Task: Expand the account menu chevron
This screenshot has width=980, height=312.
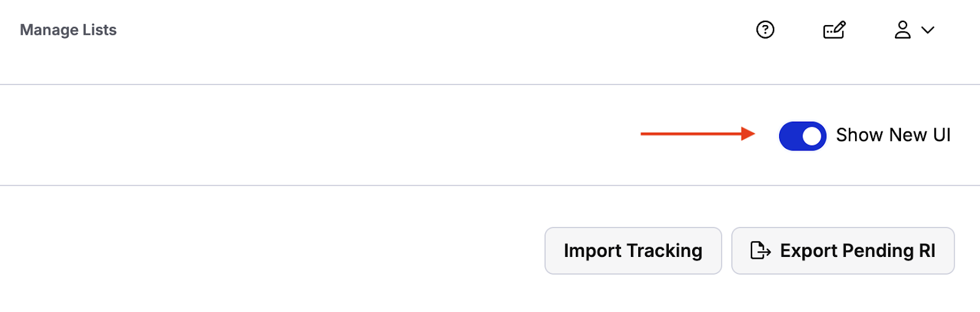Action: click(x=928, y=30)
